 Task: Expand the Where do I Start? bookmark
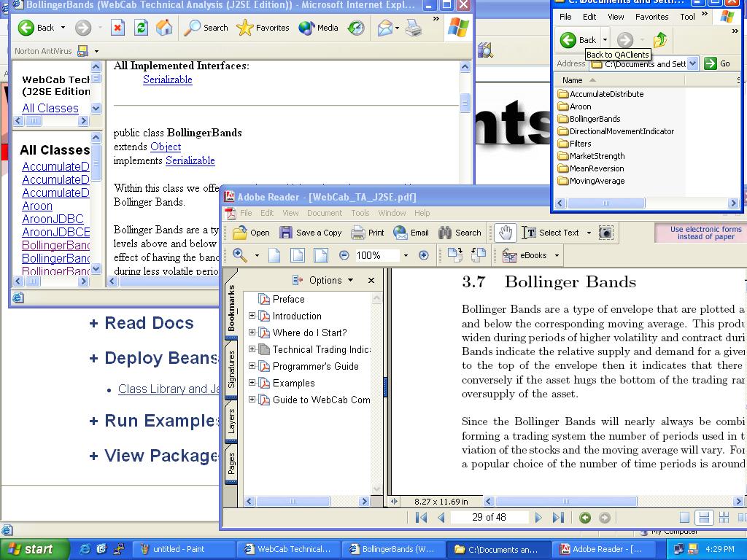pos(252,332)
